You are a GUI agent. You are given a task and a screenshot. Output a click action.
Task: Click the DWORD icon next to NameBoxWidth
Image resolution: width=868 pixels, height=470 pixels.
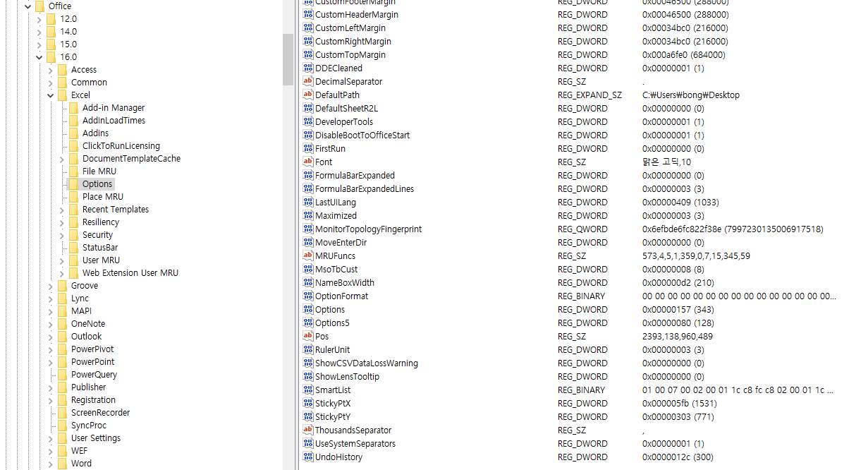[307, 283]
